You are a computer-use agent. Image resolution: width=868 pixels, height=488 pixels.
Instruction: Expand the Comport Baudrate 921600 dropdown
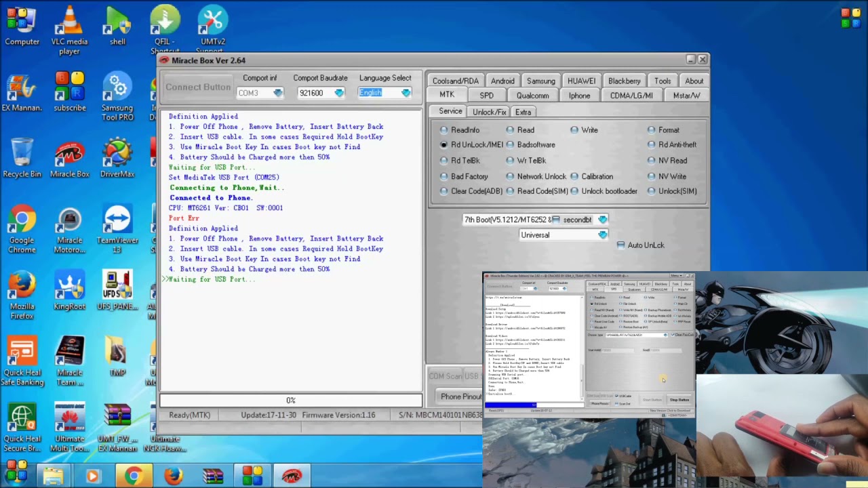[x=339, y=94]
